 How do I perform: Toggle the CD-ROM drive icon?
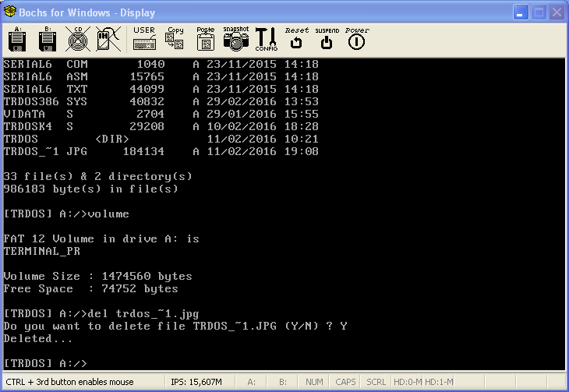click(78, 39)
